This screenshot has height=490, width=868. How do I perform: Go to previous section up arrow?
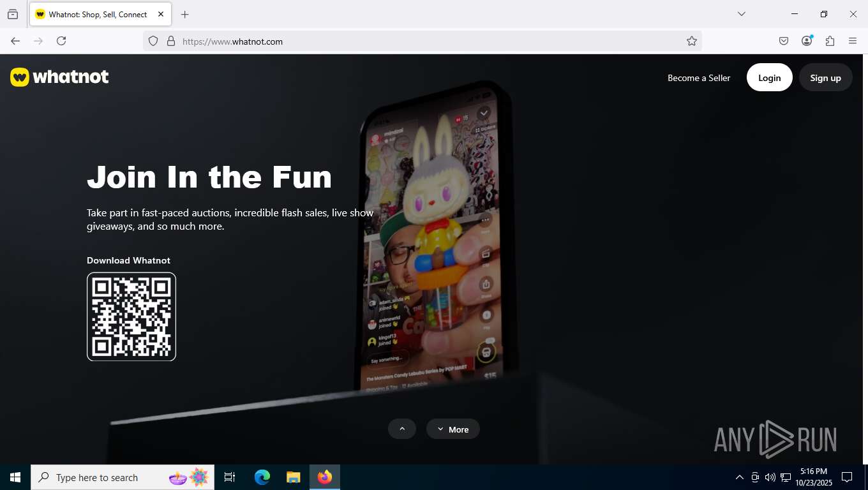click(402, 429)
